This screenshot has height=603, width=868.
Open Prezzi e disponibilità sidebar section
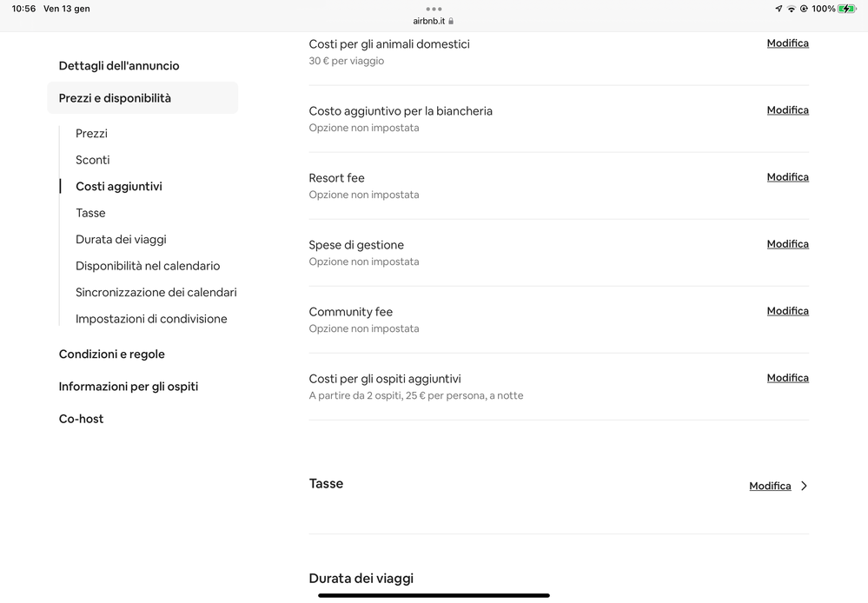(115, 98)
